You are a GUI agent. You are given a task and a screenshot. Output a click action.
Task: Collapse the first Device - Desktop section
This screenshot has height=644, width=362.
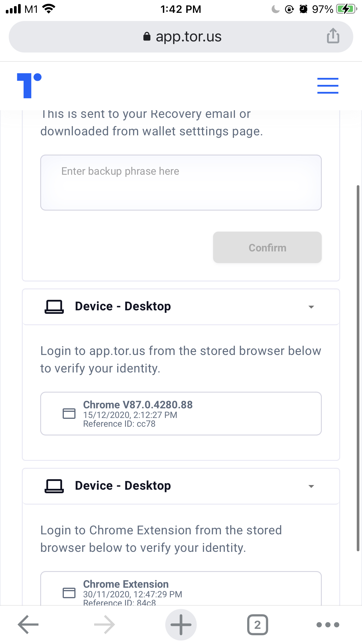pos(311,307)
